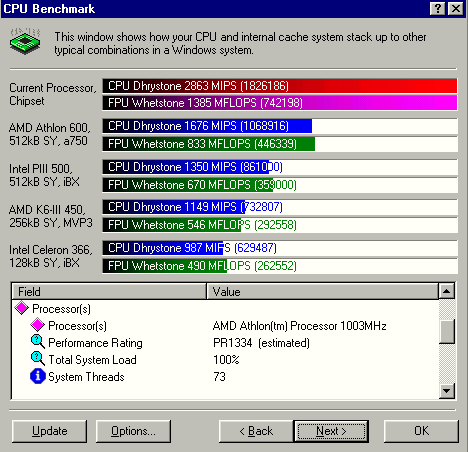
Task: Go to the previous page with Back
Action: pyautogui.click(x=256, y=431)
